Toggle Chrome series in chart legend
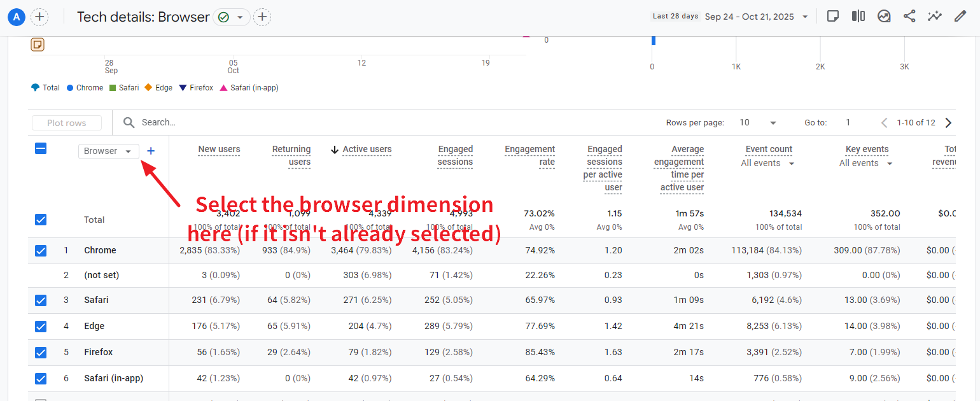This screenshot has width=980, height=401. [85, 88]
